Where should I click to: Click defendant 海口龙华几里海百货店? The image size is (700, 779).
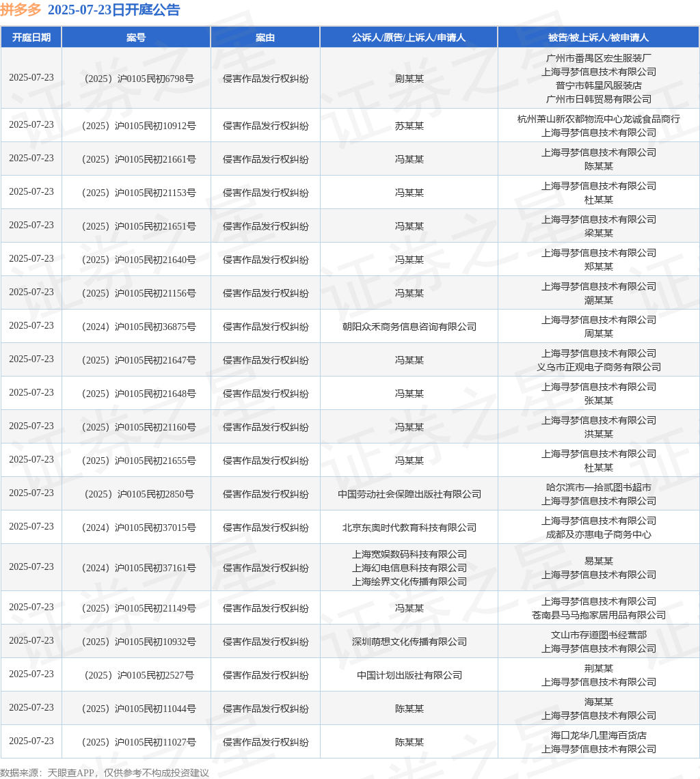click(599, 735)
